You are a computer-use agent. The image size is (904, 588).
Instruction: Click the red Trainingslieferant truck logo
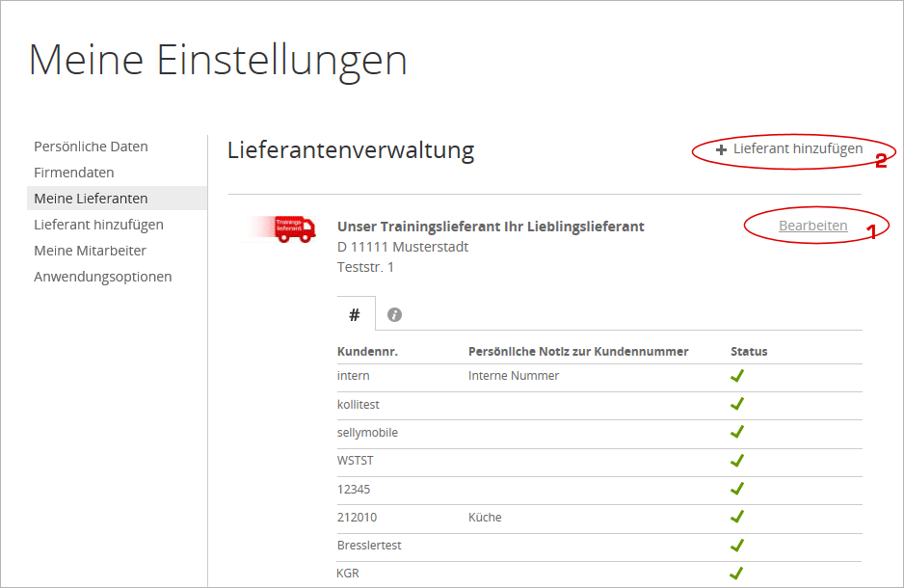(x=294, y=228)
